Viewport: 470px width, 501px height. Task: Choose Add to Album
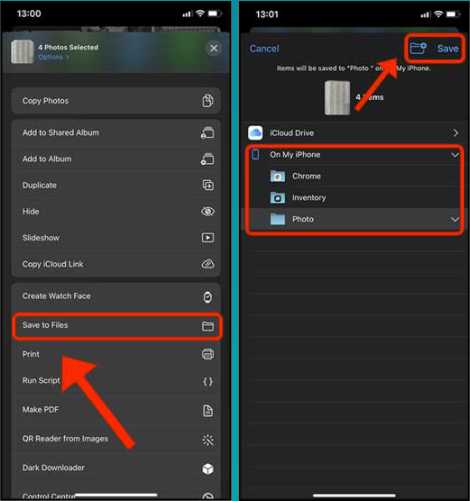(116, 159)
